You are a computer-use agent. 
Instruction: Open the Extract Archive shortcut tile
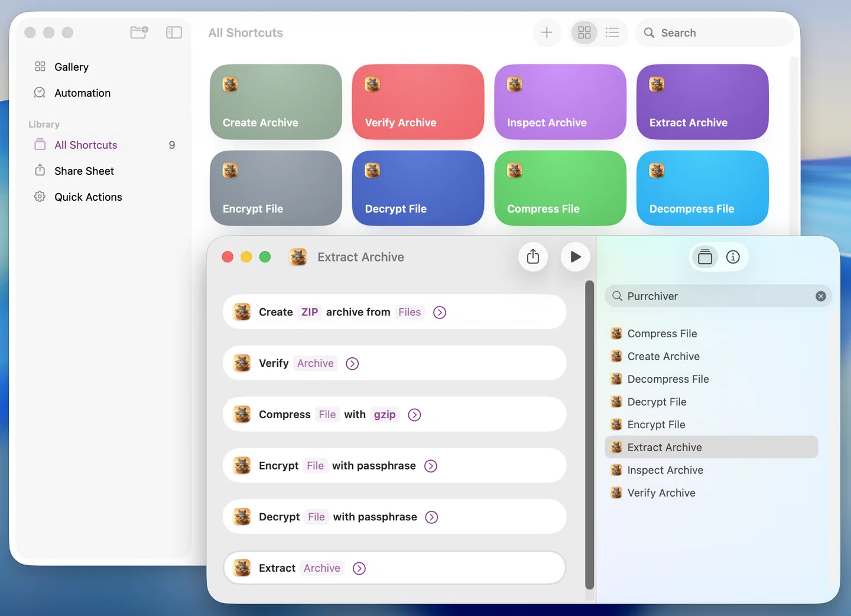coord(703,102)
